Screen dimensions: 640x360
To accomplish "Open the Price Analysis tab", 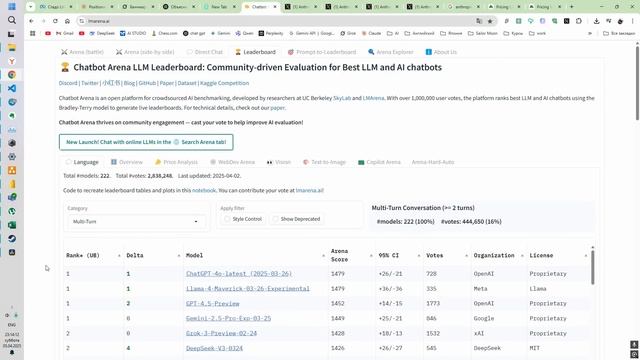I will click(176, 162).
